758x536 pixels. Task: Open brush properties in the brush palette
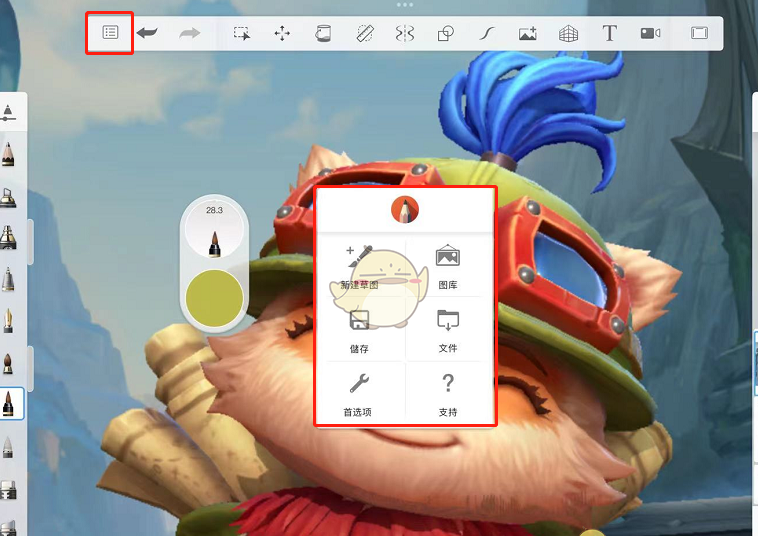coord(8,113)
